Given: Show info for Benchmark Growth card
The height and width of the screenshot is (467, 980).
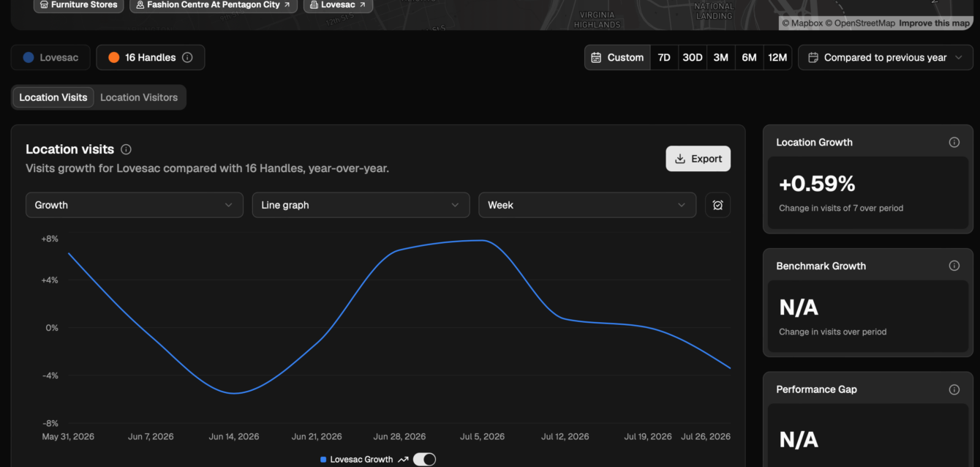Looking at the screenshot, I should point(954,266).
